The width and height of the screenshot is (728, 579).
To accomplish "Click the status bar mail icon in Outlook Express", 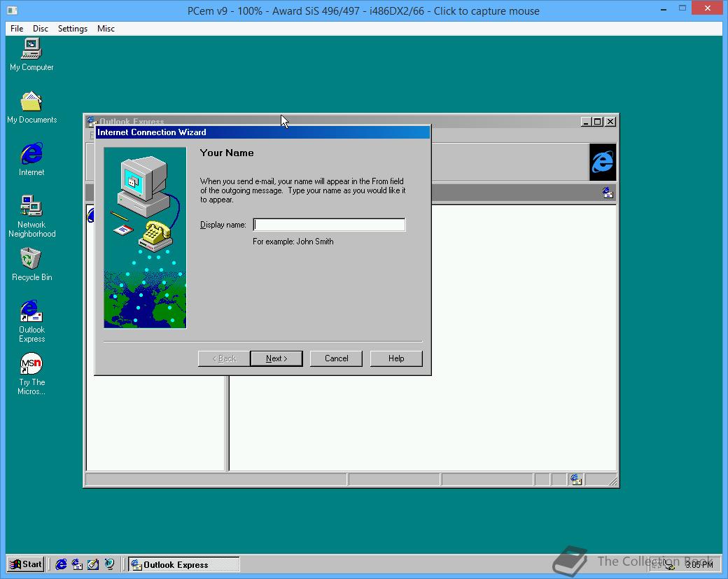I will click(575, 479).
